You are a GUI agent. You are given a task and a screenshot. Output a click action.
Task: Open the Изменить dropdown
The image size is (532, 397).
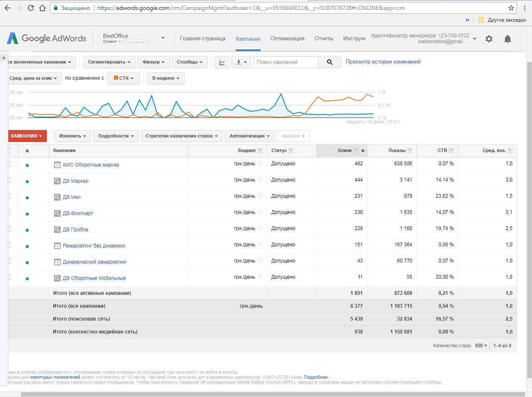[72, 136]
